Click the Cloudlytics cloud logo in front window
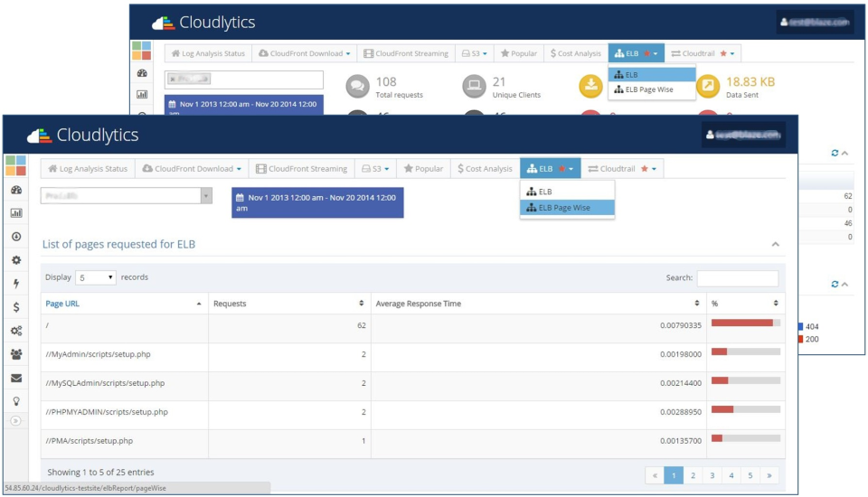Screen dimensions: 868x497 [x=39, y=135]
